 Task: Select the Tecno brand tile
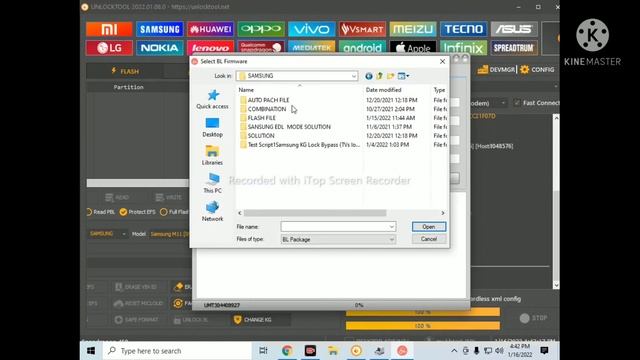coord(463,29)
